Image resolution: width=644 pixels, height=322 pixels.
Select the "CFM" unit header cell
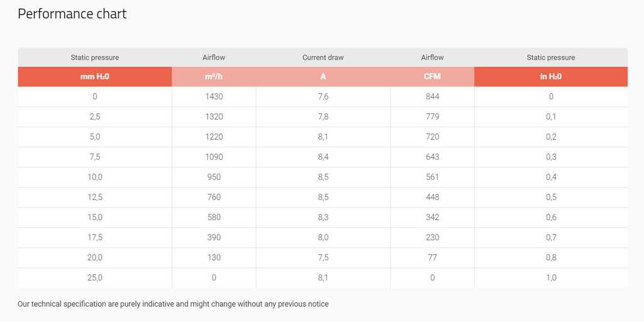(432, 77)
